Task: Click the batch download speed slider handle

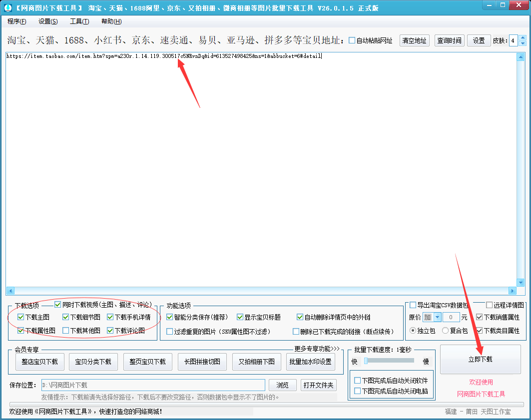Action: point(366,361)
